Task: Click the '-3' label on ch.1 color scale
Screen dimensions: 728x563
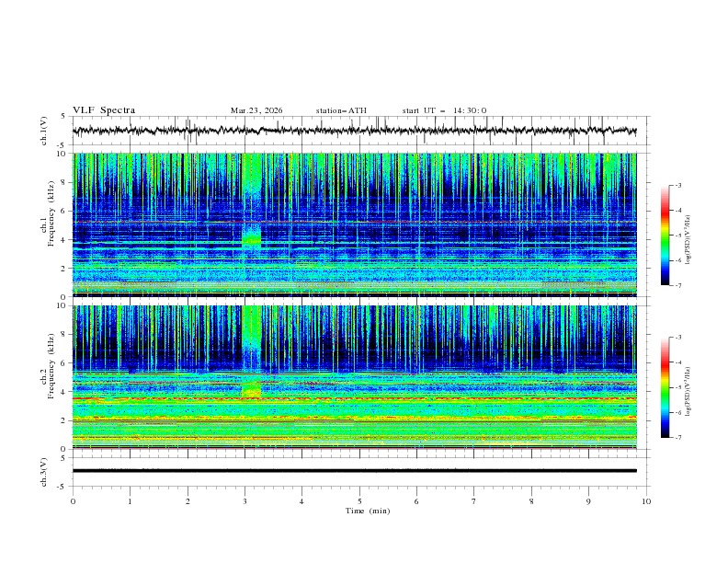Action: (677, 185)
